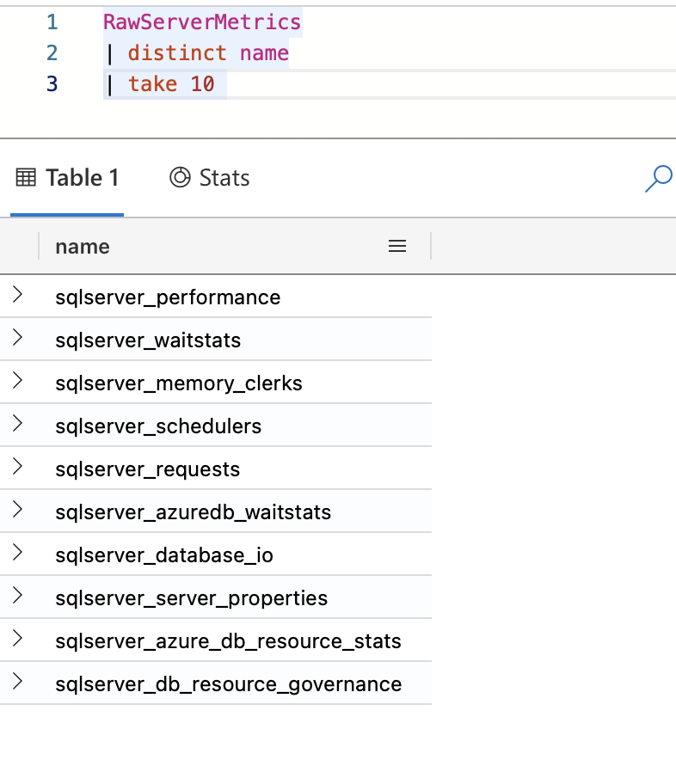This screenshot has height=784, width=676.
Task: Expand the sqlserver_requests row chevron
Action: point(17,467)
